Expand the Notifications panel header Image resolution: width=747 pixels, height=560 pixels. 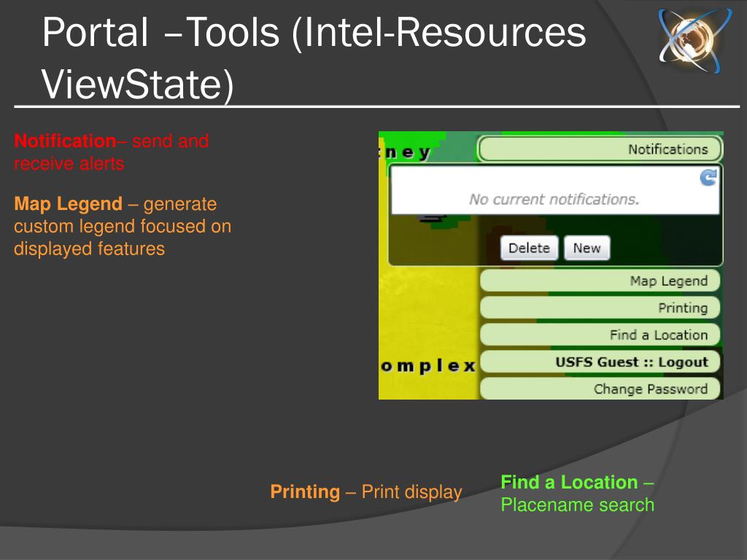(x=600, y=149)
